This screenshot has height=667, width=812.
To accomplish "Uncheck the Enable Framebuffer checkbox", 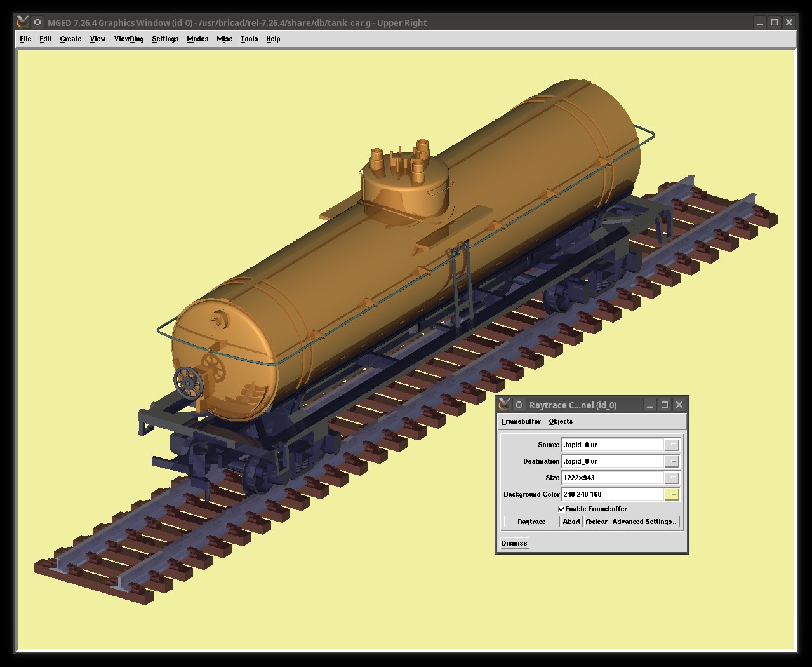I will [561, 509].
